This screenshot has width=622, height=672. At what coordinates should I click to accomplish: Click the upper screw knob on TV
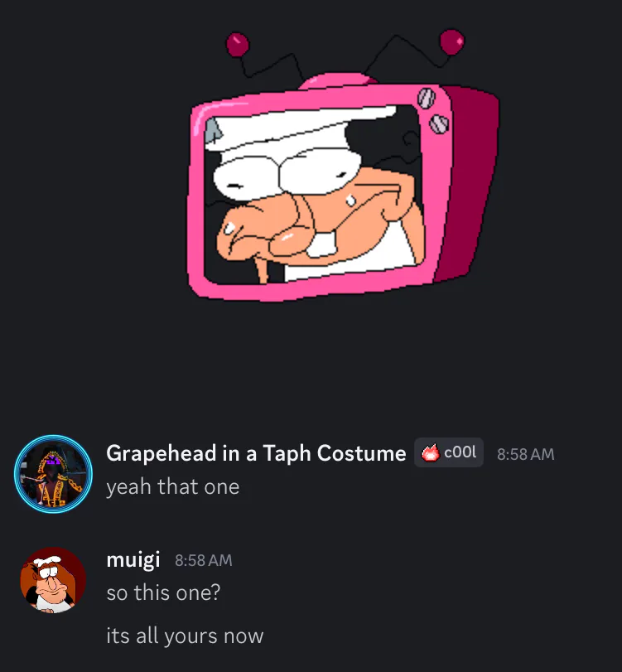427,98
